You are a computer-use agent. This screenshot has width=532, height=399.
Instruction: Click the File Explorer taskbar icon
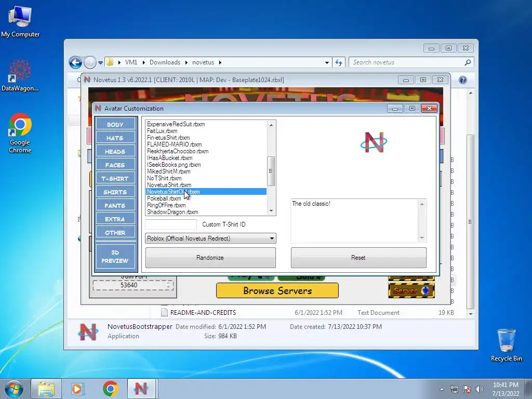[x=46, y=389]
